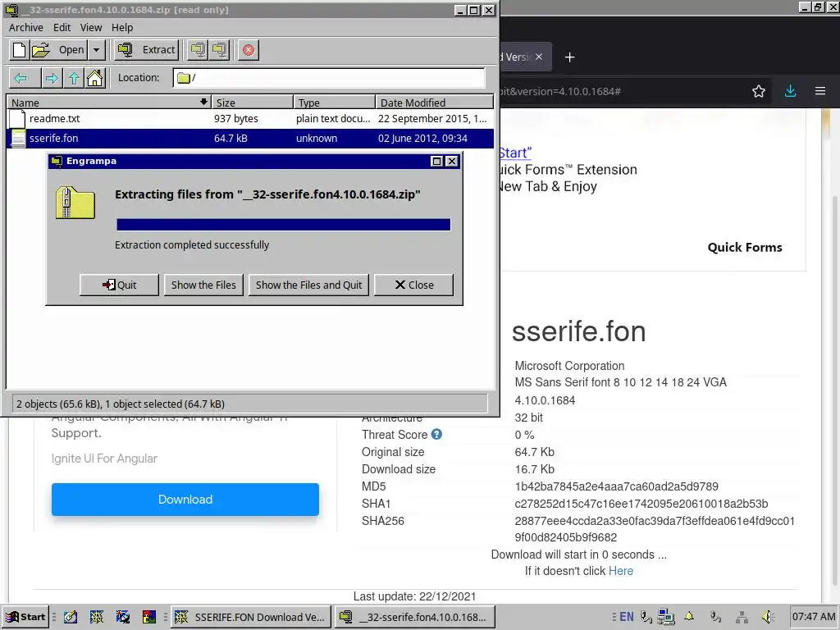
Task: Click the Close button in extraction dialog
Action: pyautogui.click(x=413, y=285)
